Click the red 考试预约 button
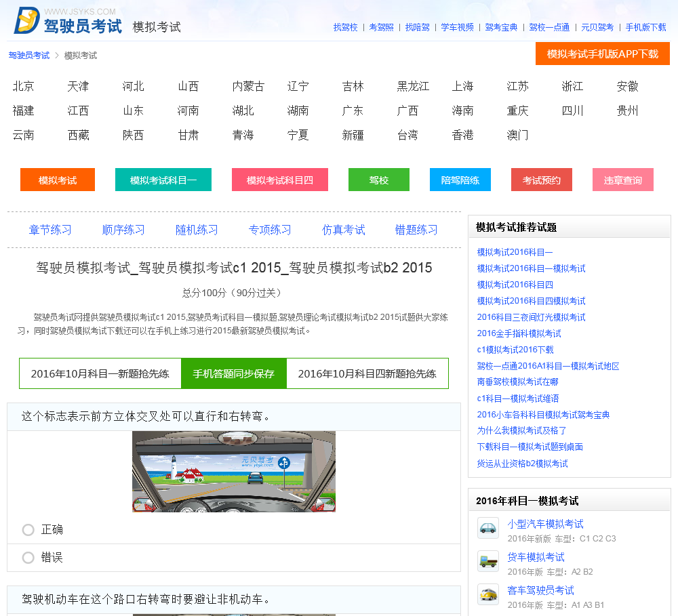This screenshot has width=678, height=616. click(x=541, y=180)
